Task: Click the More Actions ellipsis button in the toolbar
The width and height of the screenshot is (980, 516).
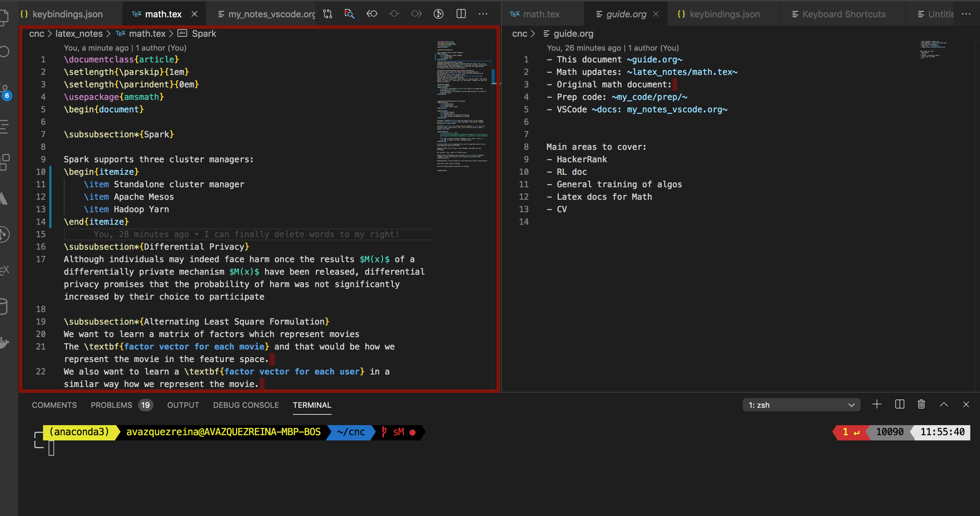Action: [483, 14]
